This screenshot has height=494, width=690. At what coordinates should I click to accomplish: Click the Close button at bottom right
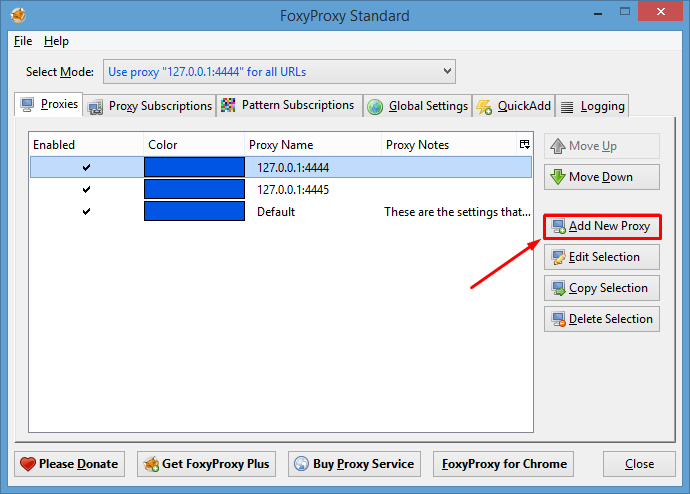(x=639, y=464)
